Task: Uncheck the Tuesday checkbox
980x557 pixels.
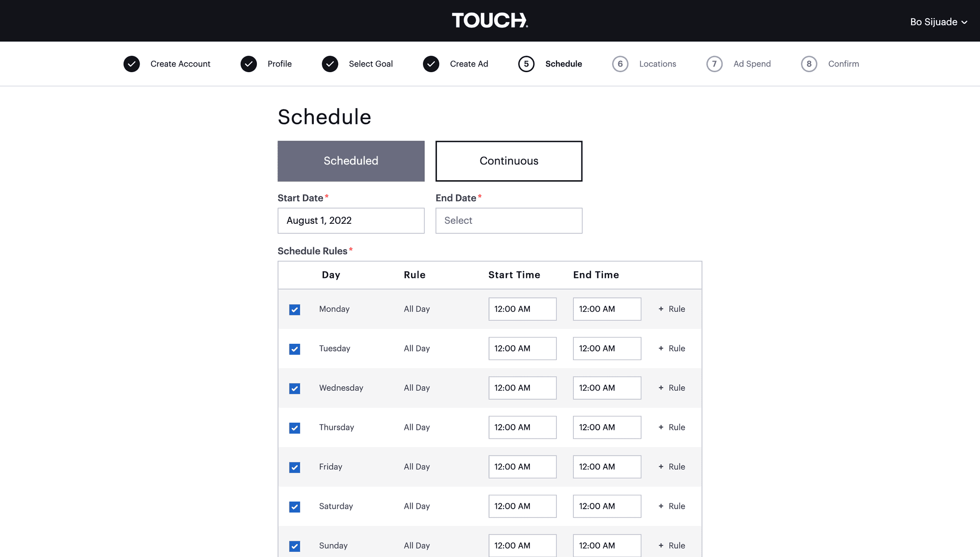Action: pyautogui.click(x=295, y=349)
